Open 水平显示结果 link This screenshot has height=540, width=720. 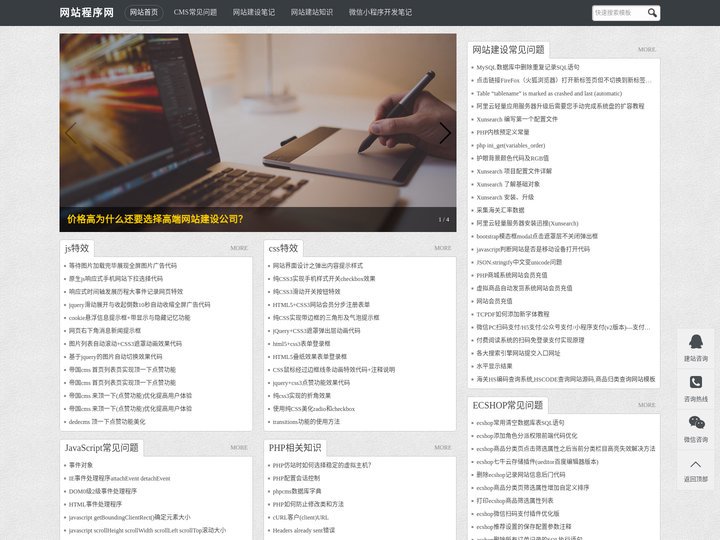[x=494, y=366]
